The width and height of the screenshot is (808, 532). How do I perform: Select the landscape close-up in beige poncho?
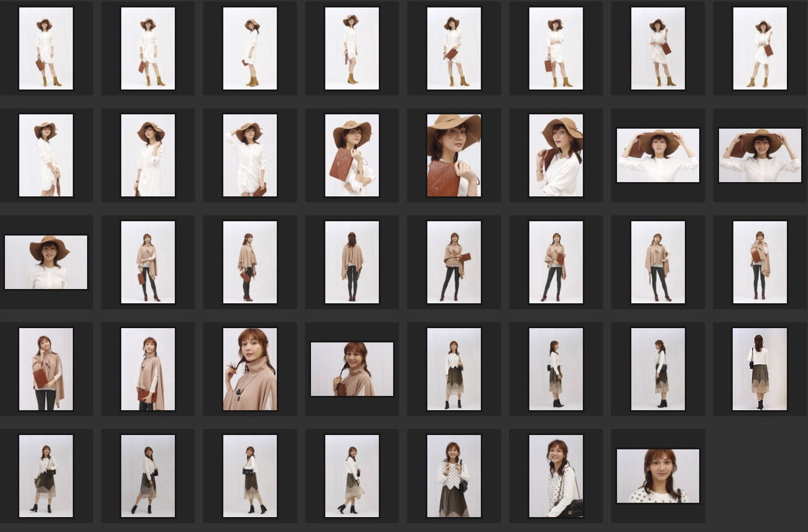[351, 369]
